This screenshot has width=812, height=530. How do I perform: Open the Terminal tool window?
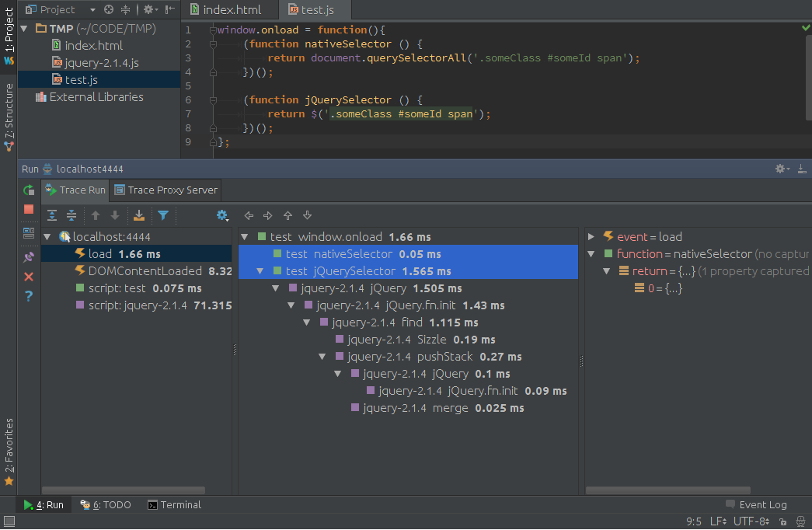click(174, 504)
